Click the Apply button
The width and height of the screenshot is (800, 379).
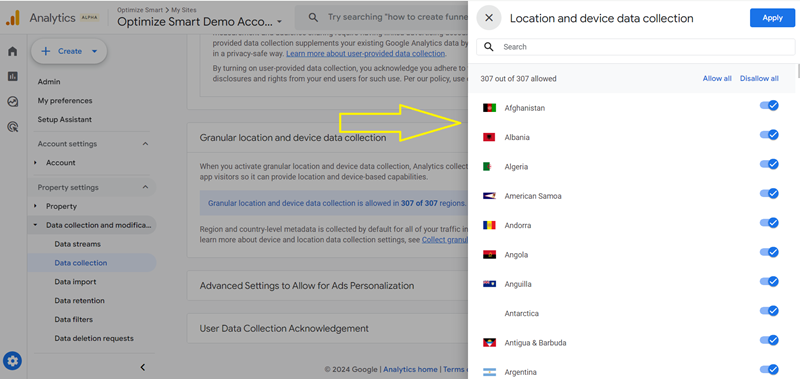tap(772, 18)
